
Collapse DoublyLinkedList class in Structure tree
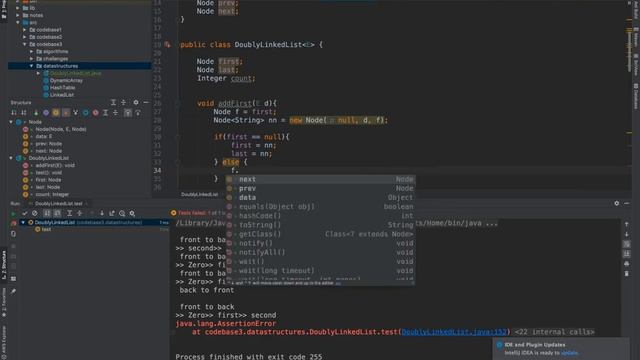[11, 158]
